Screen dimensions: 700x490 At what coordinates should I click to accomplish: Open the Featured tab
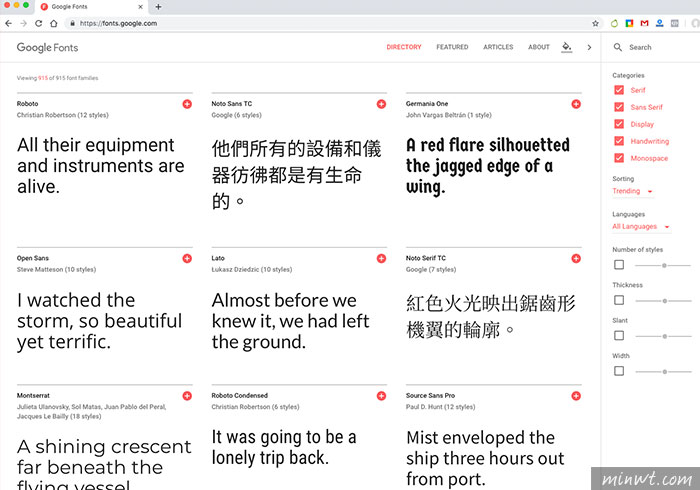tap(452, 47)
